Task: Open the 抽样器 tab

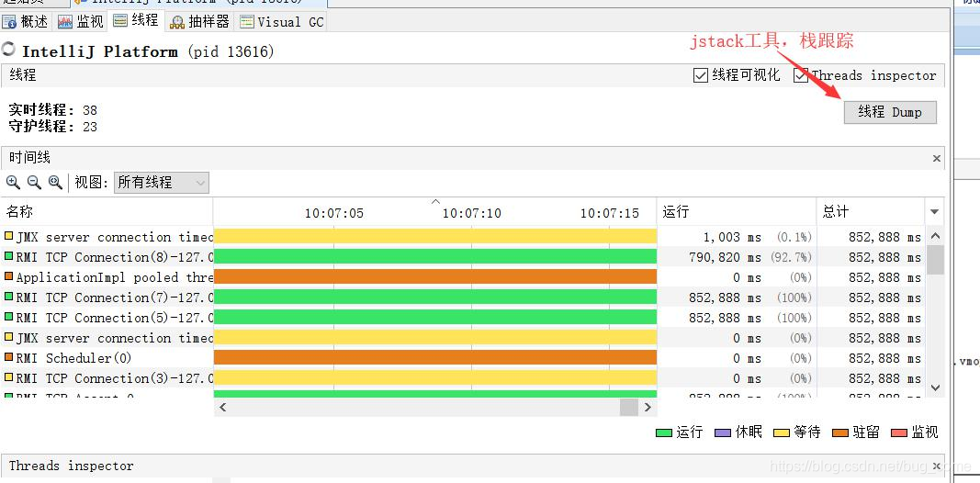Action: 200,22
